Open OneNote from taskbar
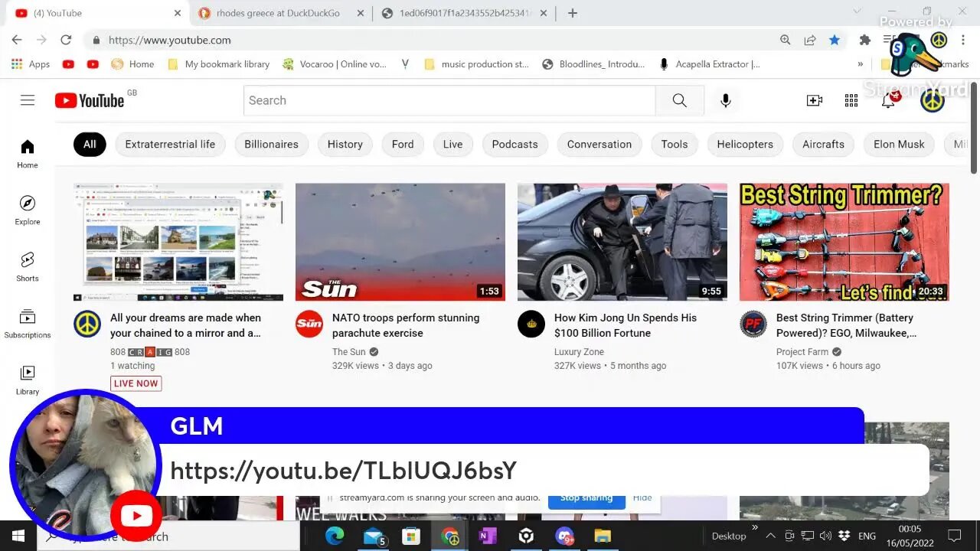This screenshot has height=551, width=980. [488, 536]
